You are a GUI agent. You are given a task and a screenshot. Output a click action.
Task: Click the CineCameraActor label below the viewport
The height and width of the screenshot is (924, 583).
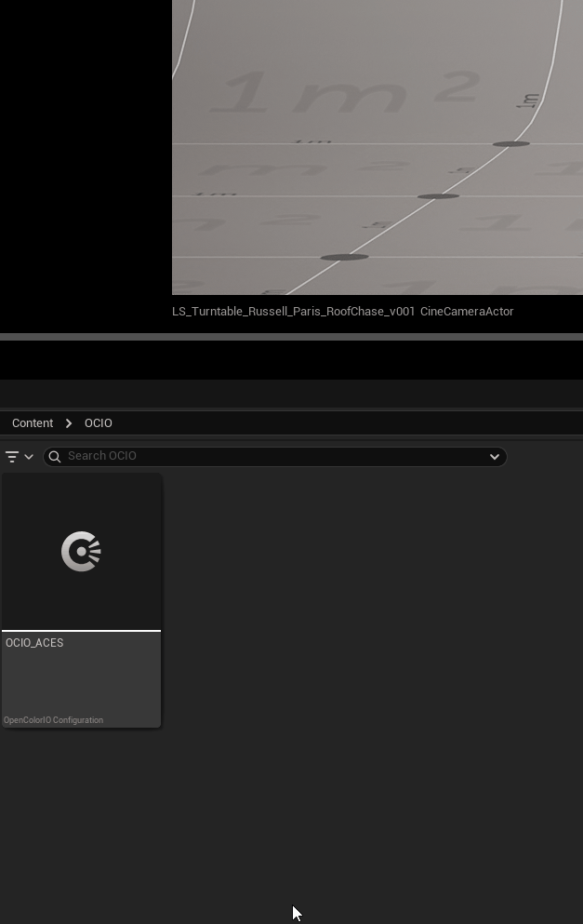(467, 312)
